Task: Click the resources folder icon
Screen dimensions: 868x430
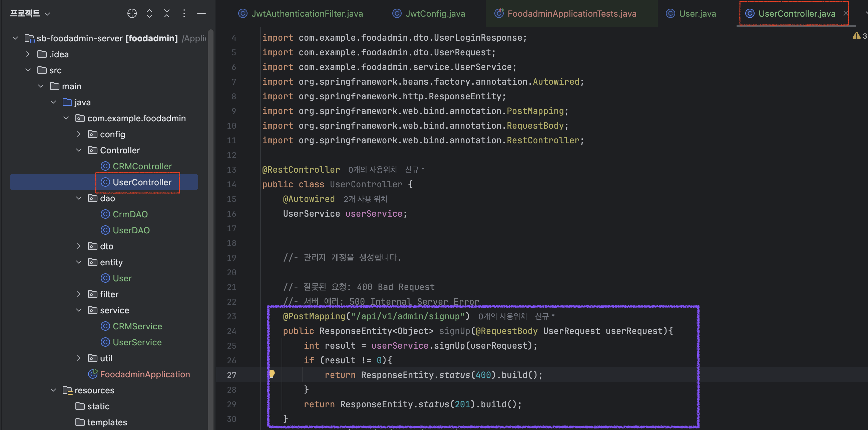Action: (x=67, y=390)
